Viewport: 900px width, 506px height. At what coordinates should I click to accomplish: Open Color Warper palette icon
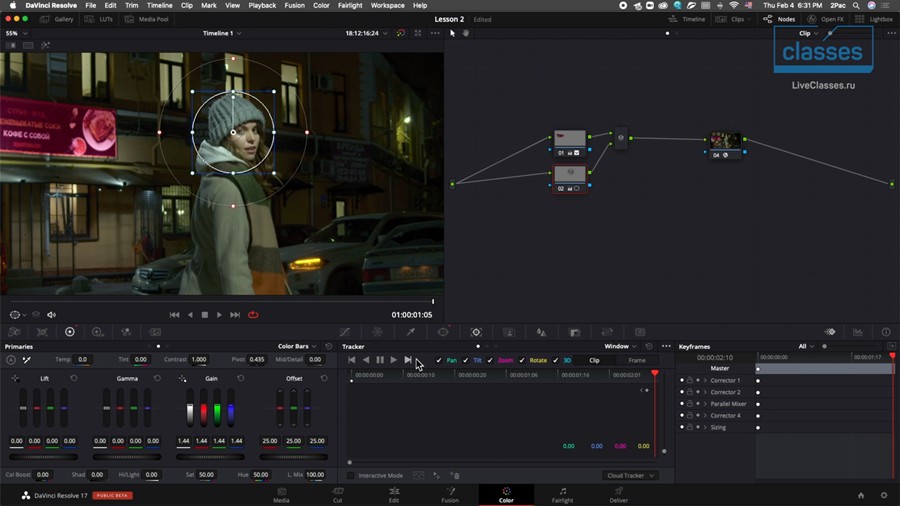(378, 332)
